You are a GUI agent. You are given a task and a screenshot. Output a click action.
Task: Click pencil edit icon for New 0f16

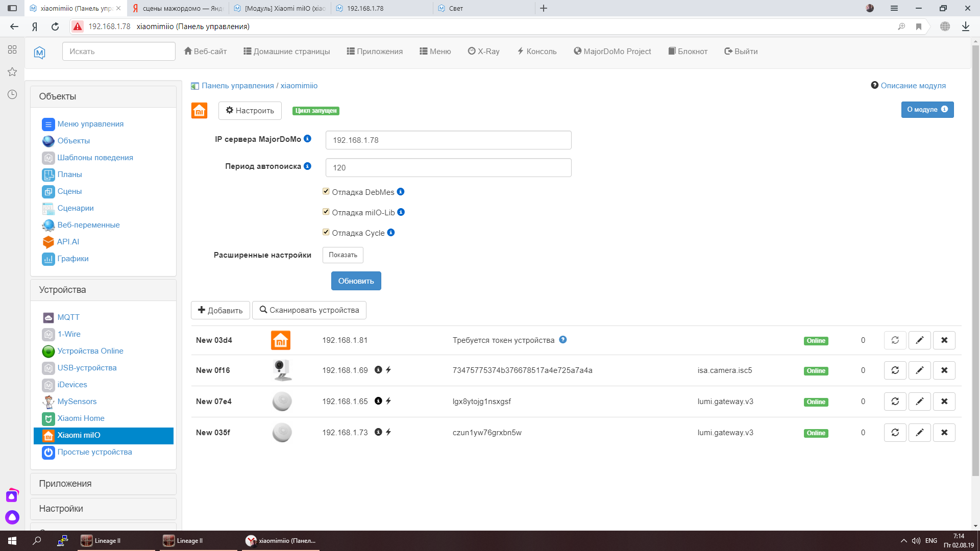919,370
